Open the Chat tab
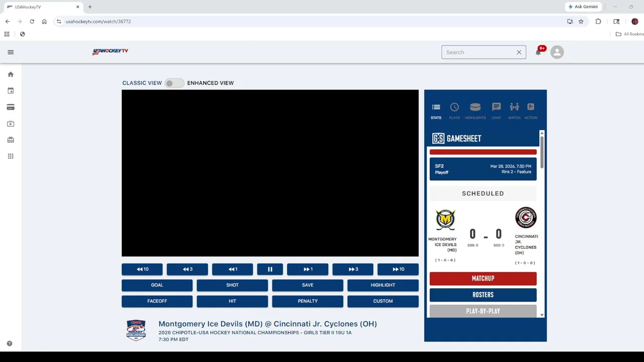 [x=496, y=111]
